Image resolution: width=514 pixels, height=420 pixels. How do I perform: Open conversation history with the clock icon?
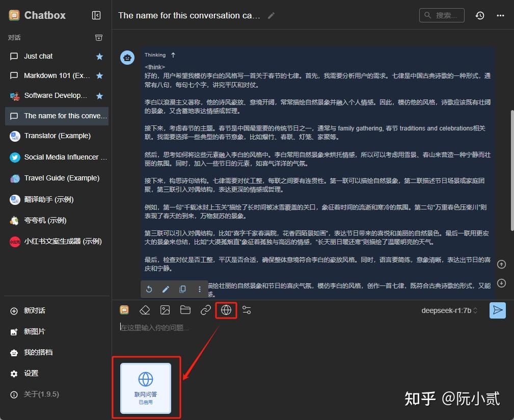click(x=479, y=15)
